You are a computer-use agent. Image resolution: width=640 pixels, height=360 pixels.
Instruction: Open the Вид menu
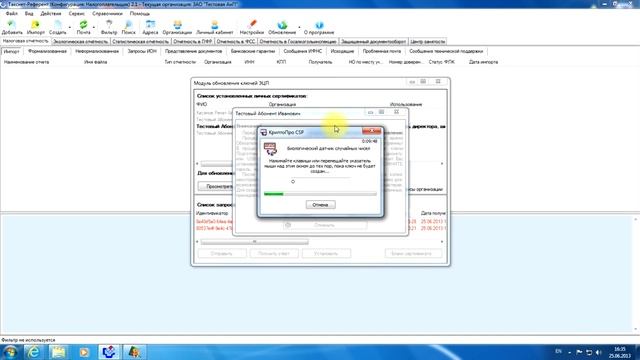click(29, 13)
